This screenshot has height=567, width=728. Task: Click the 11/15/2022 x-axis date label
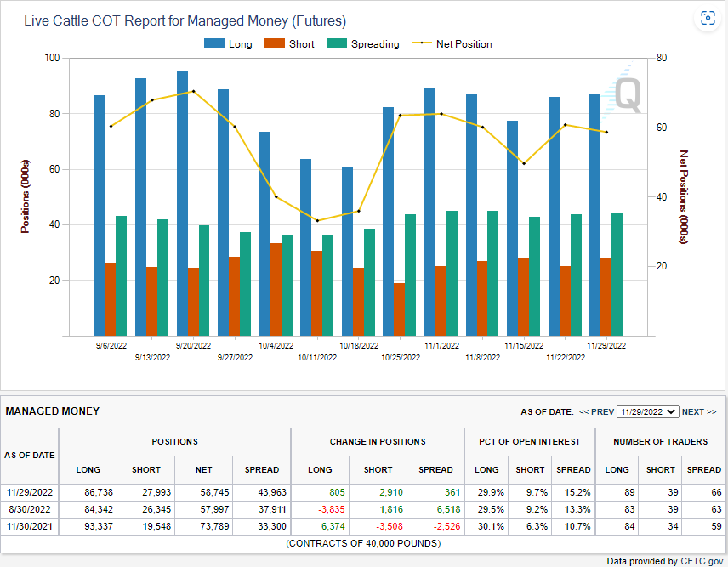pos(524,346)
